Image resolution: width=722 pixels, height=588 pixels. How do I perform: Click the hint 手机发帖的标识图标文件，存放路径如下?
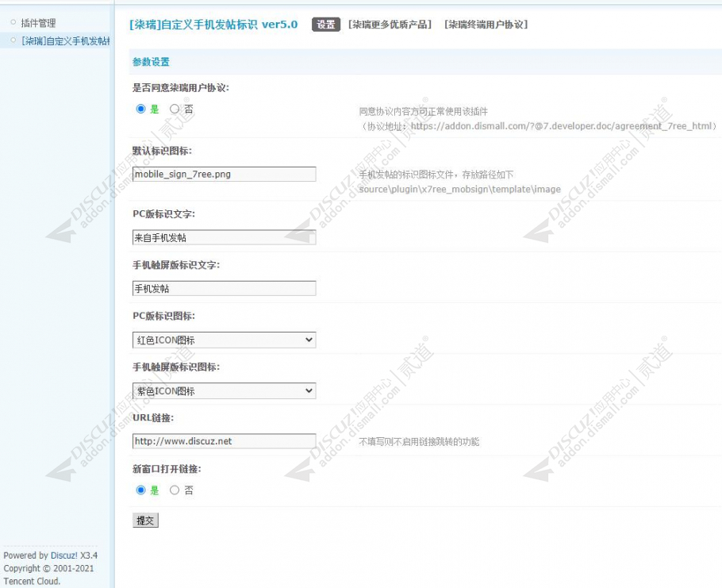436,175
